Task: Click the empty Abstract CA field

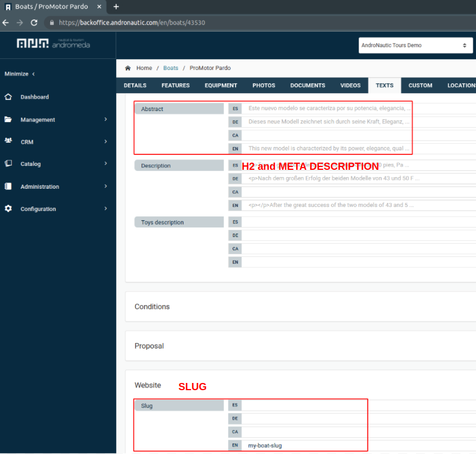Action: tap(358, 135)
